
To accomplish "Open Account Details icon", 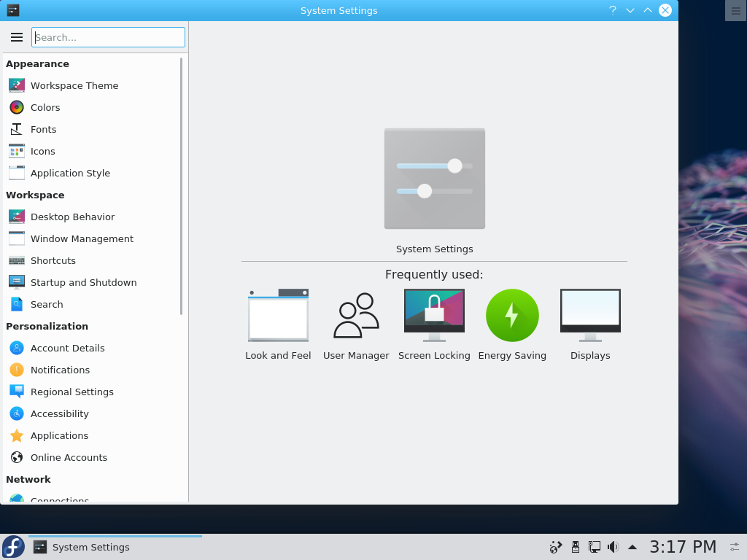I will pos(17,349).
